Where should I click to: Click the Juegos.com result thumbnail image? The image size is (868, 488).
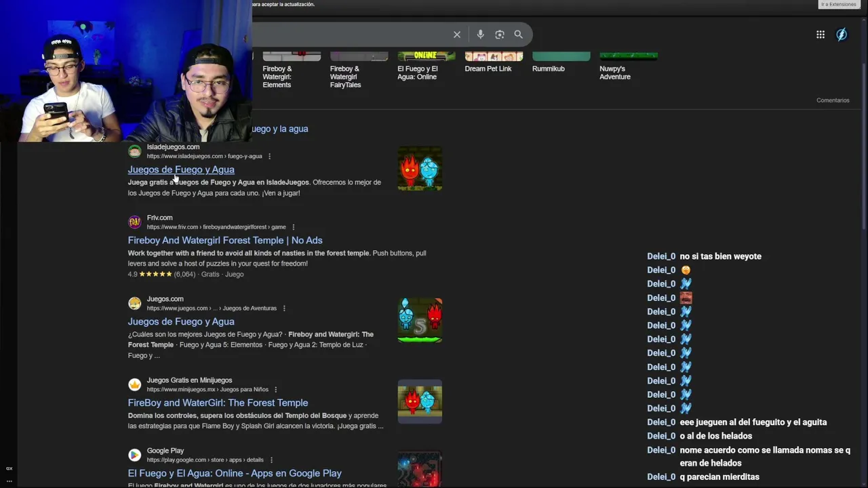pyautogui.click(x=420, y=320)
